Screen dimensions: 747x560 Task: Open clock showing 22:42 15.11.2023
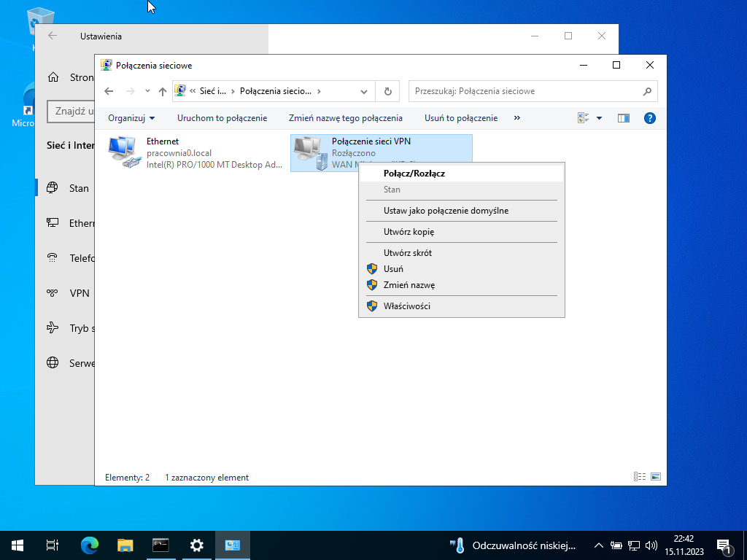pos(684,545)
